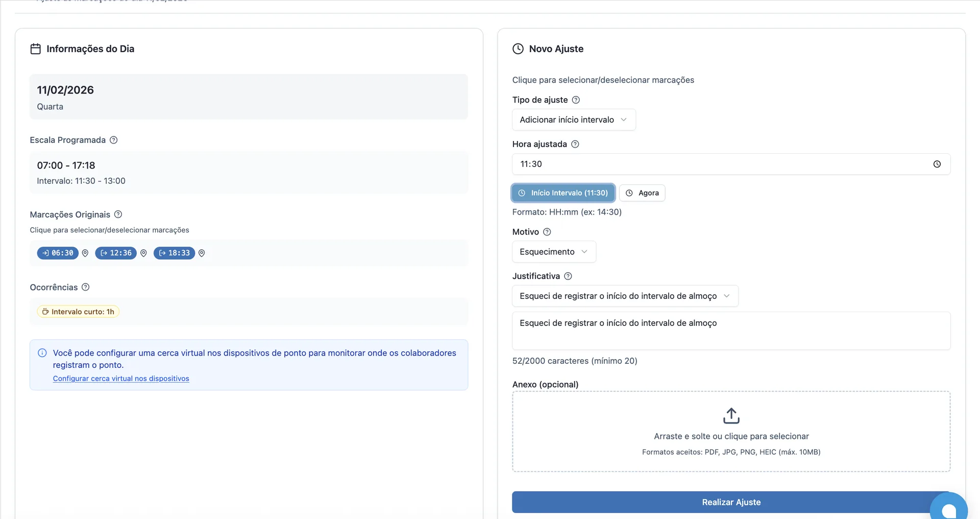The image size is (980, 519).
Task: Open Configurar cerca virtual nos dispositivos link
Action: coord(121,378)
